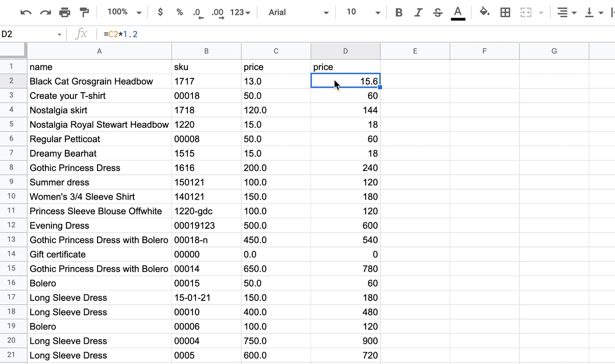This screenshot has height=364, width=615.
Task: Open the 123 number format dropdown
Action: click(240, 12)
